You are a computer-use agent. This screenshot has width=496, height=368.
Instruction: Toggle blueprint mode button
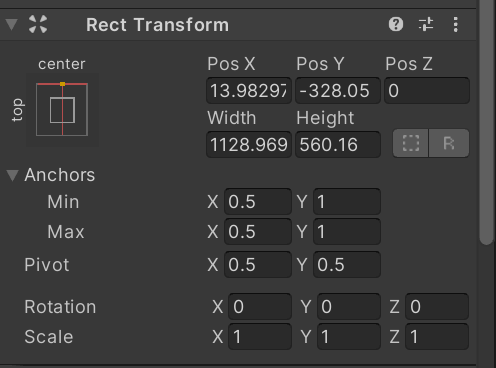411,143
